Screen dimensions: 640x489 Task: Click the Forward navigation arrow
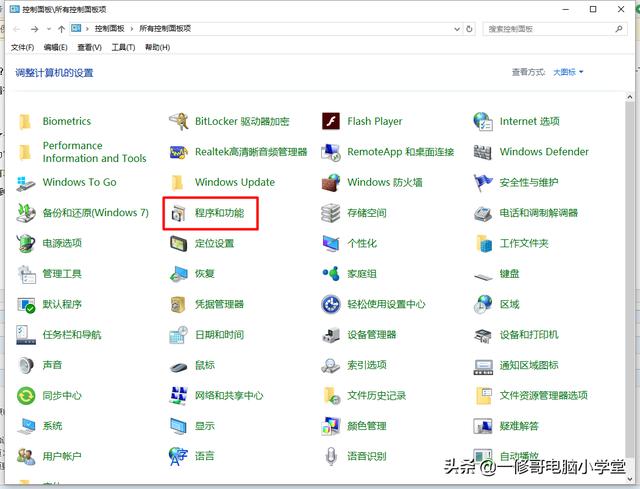pyautogui.click(x=35, y=29)
